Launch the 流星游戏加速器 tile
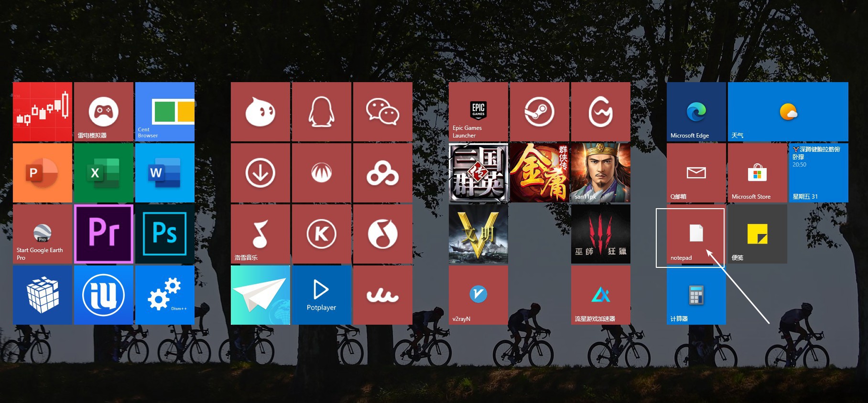868x403 pixels. 601,295
